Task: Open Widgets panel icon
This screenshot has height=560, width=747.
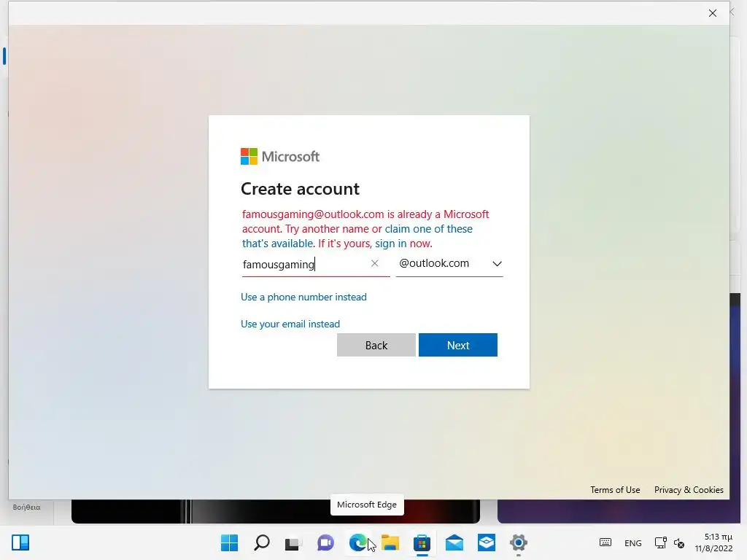Action: point(20,542)
